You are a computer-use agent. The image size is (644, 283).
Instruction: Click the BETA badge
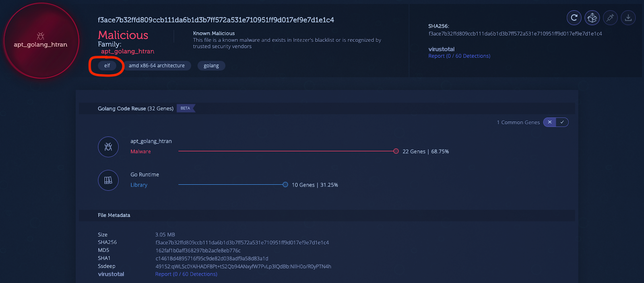(x=186, y=108)
